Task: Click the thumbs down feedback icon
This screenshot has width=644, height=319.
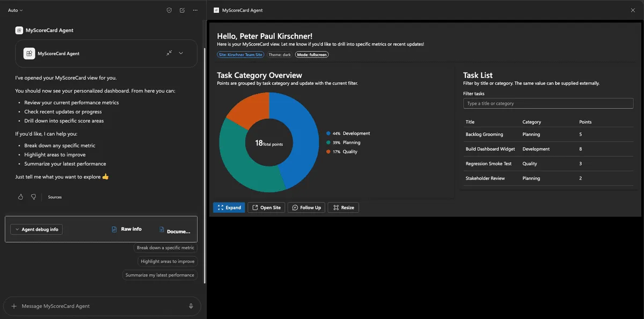Action: (x=33, y=197)
